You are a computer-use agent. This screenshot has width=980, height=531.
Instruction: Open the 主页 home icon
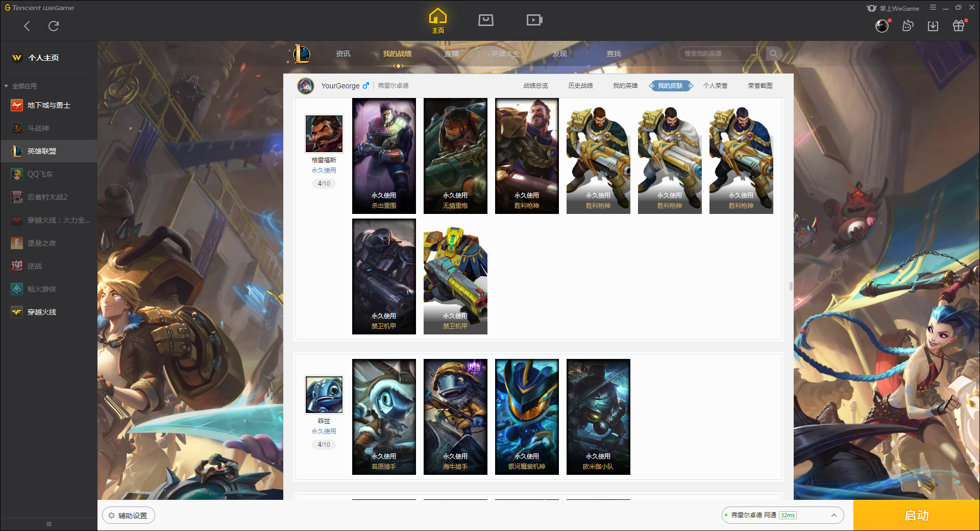[438, 21]
